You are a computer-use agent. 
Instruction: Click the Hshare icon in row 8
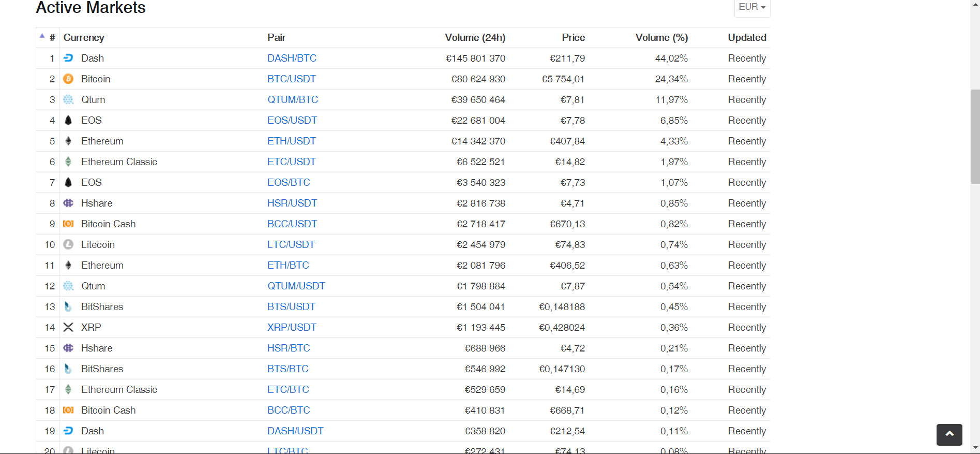point(68,203)
